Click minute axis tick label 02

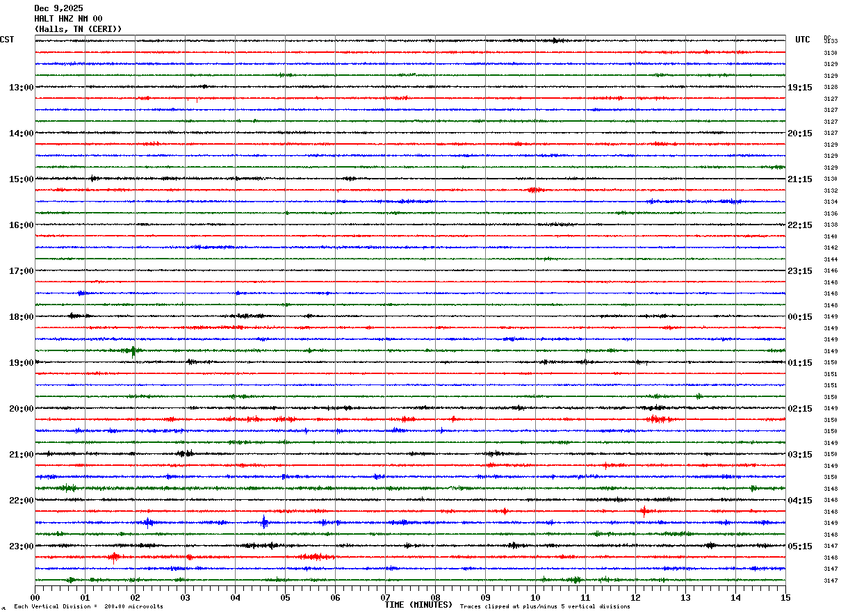click(135, 597)
